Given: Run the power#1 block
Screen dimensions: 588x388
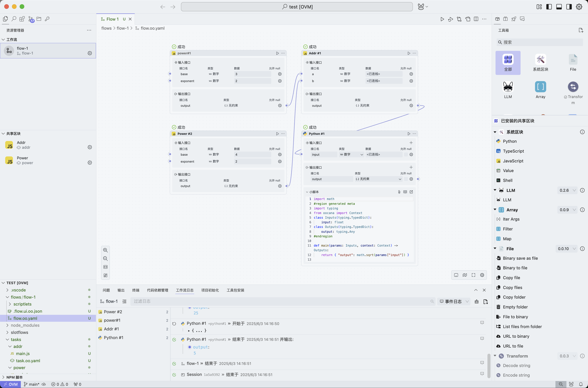Looking at the screenshot, I should point(277,53).
